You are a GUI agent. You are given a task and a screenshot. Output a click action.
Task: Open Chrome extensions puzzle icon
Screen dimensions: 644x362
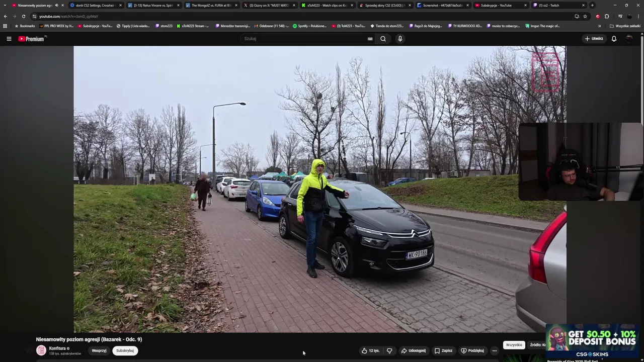[x=607, y=16]
